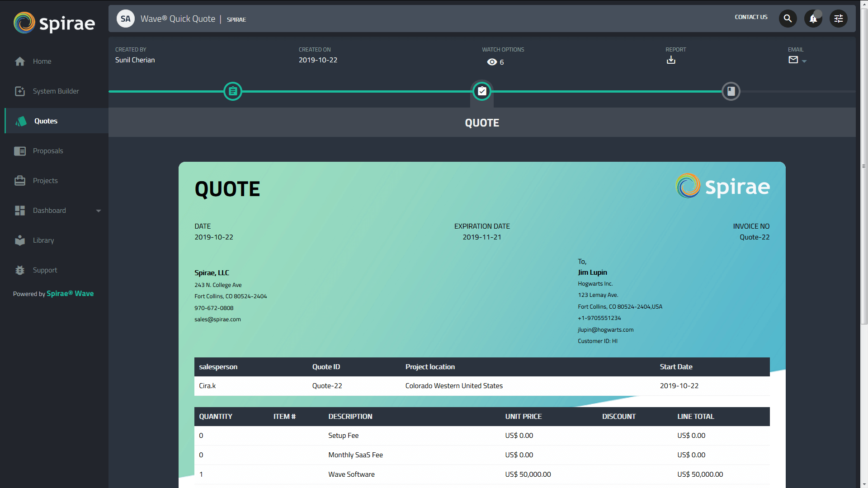Click the System Builder icon
This screenshot has height=488, width=868.
pyautogui.click(x=20, y=91)
